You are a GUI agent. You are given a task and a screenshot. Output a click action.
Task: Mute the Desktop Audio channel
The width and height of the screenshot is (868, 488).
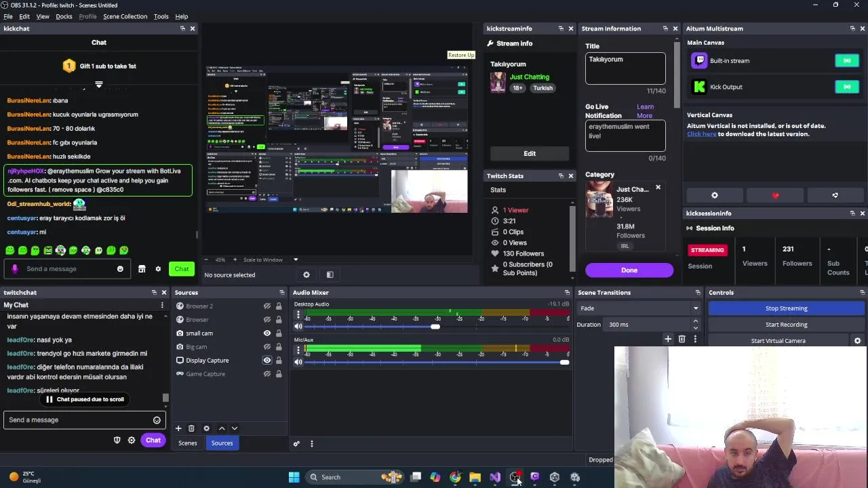point(298,327)
